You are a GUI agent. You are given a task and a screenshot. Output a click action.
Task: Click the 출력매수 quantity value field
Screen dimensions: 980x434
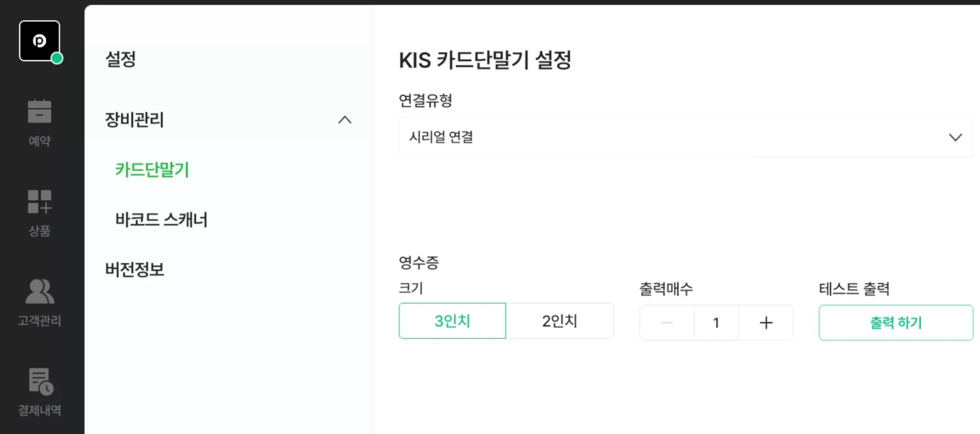(x=716, y=323)
